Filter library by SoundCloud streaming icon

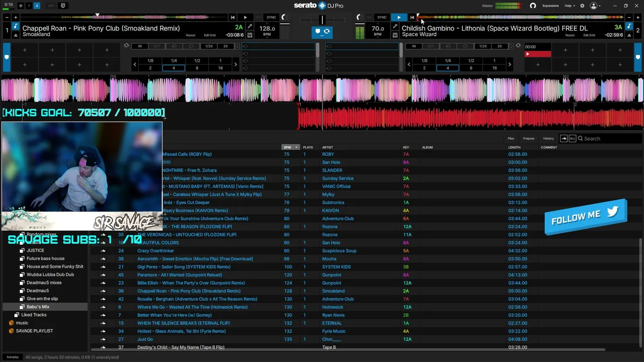coord(563,138)
